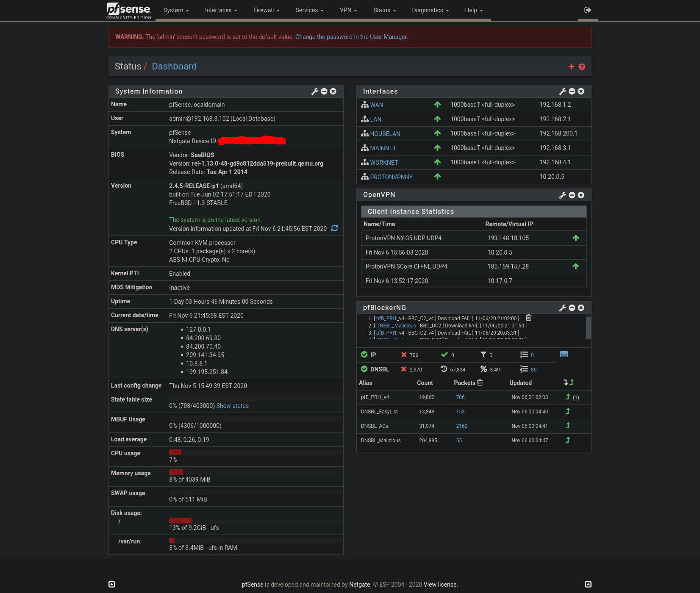Click the CPU usage progress bar
Screen dimensions: 700x593
255,452
